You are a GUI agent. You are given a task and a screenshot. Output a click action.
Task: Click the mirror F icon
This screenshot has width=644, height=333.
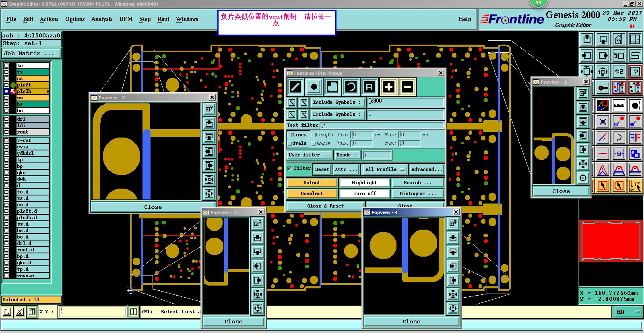pos(635,138)
